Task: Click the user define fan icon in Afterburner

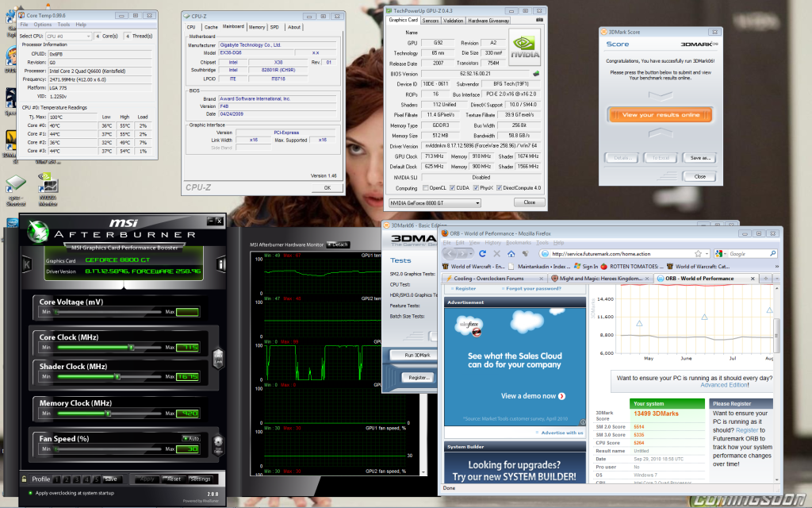Action: click(219, 444)
